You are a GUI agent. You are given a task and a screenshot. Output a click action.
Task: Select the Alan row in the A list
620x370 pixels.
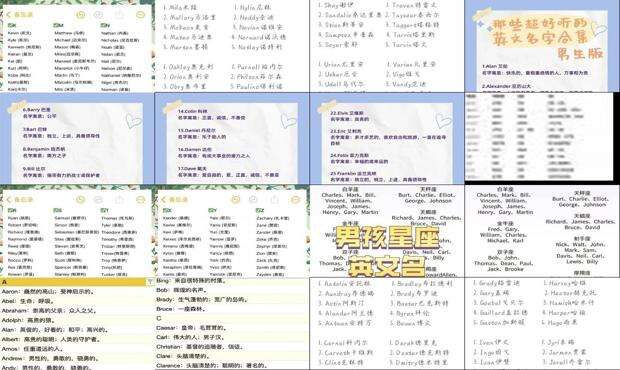(x=77, y=330)
